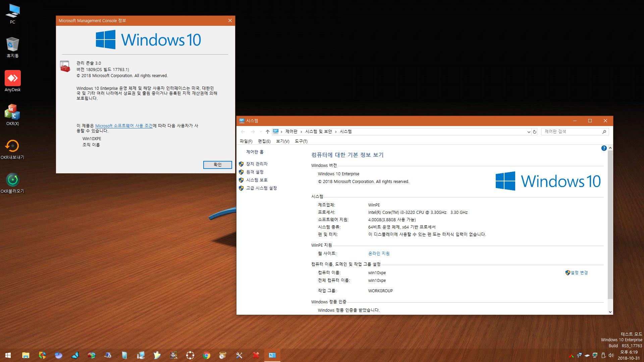Open the OKR(X) desktop shortcut
Screen dimensions: 644x362
coord(12,115)
